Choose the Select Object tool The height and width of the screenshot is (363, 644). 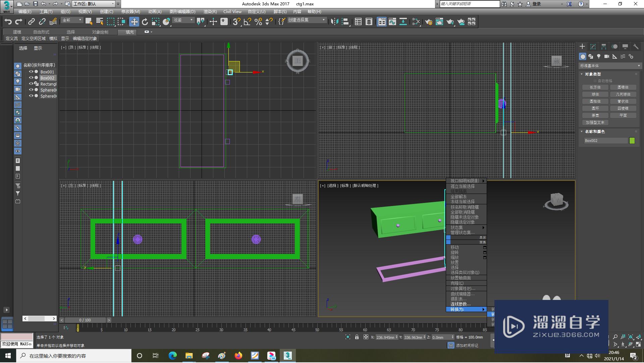coord(89,22)
